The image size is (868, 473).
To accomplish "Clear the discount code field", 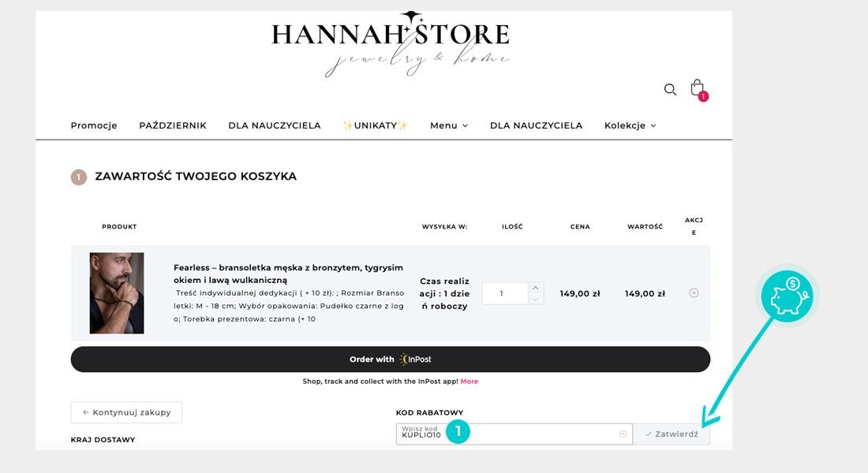I will [x=623, y=434].
